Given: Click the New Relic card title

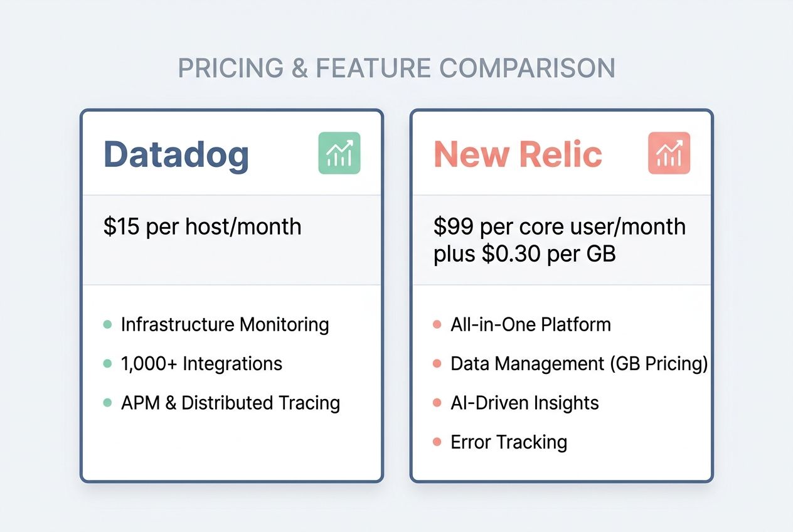Looking at the screenshot, I should (518, 154).
